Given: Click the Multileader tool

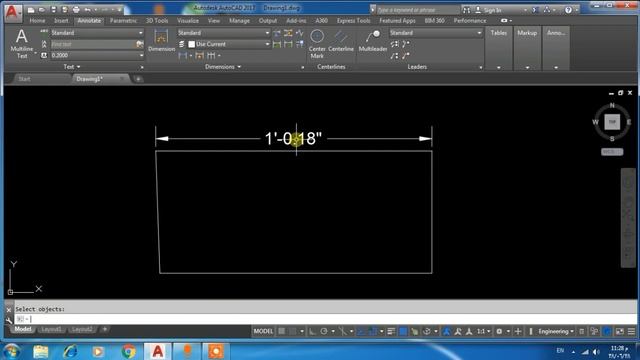Looking at the screenshot, I should coord(373,41).
